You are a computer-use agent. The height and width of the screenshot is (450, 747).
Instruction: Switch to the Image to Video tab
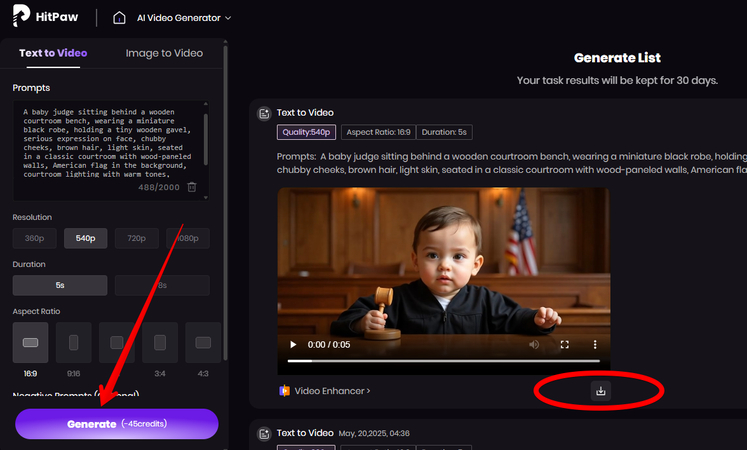(164, 53)
